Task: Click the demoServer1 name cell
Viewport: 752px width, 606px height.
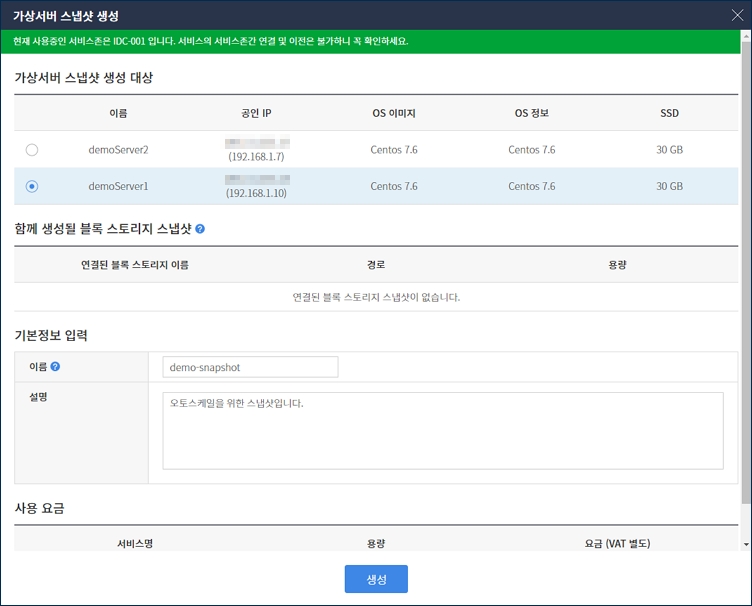Action: pos(118,186)
